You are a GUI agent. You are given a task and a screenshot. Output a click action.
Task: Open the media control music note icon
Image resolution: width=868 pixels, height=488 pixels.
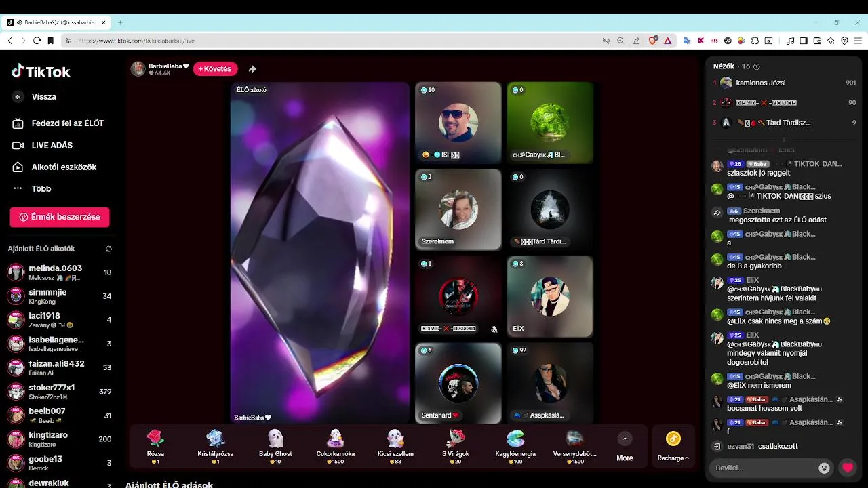790,41
